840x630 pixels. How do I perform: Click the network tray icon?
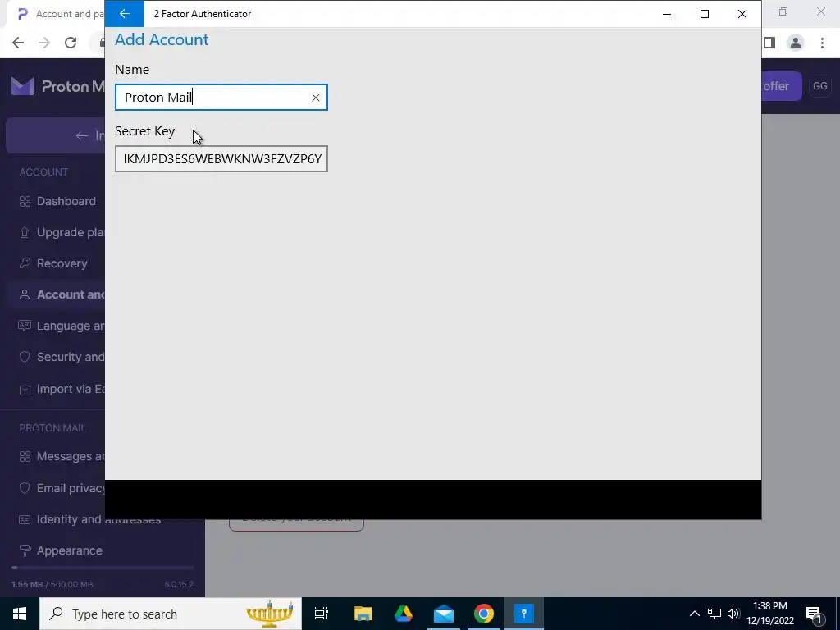(714, 614)
